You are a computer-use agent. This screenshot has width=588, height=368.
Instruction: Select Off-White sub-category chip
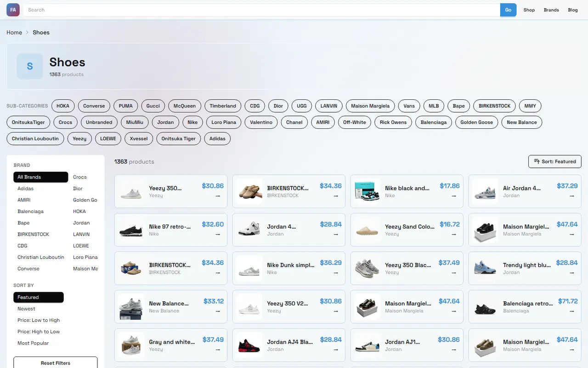tap(355, 122)
